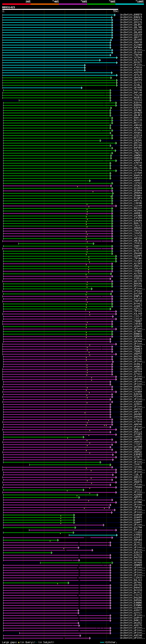Click the purple segment of the identity legend
The height and width of the screenshot is (644, 146).
[x=73, y=4]
